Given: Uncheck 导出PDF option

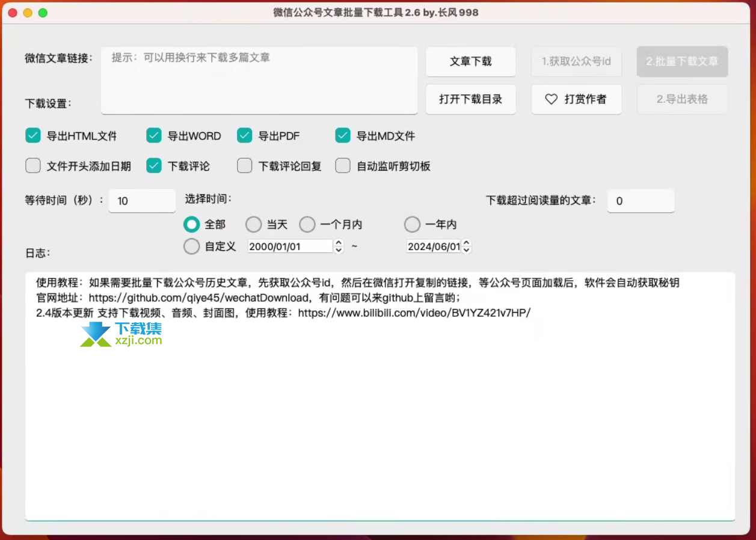Looking at the screenshot, I should 244,135.
